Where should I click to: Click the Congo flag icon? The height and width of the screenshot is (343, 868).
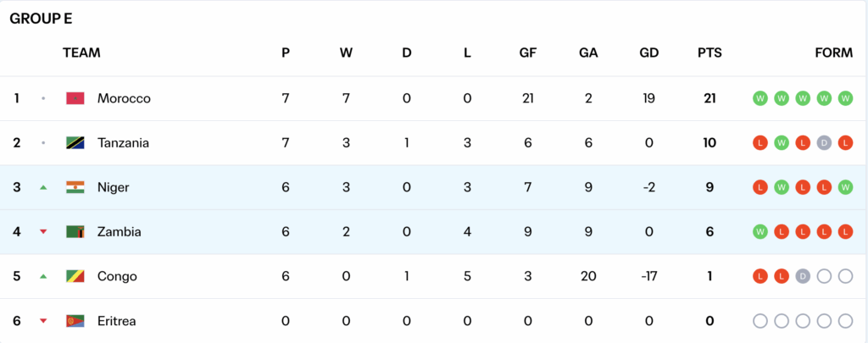pos(75,276)
